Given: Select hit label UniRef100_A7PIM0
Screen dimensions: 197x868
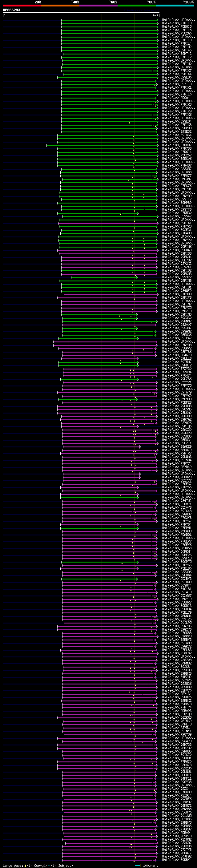Looking at the screenshot, I should (177, 64).
